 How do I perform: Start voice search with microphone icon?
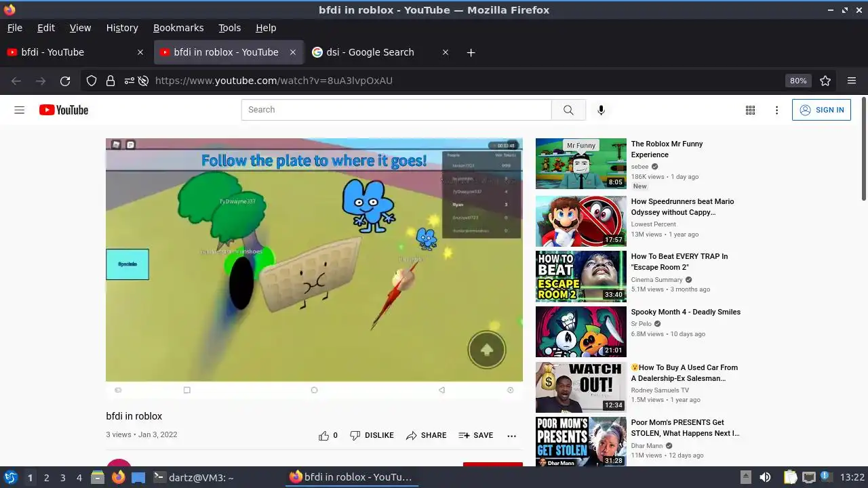[x=601, y=110]
